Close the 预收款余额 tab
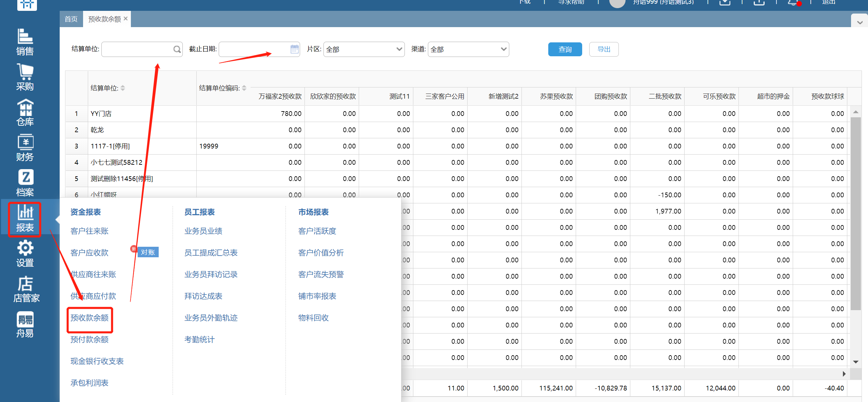The height and width of the screenshot is (402, 868). 126,19
